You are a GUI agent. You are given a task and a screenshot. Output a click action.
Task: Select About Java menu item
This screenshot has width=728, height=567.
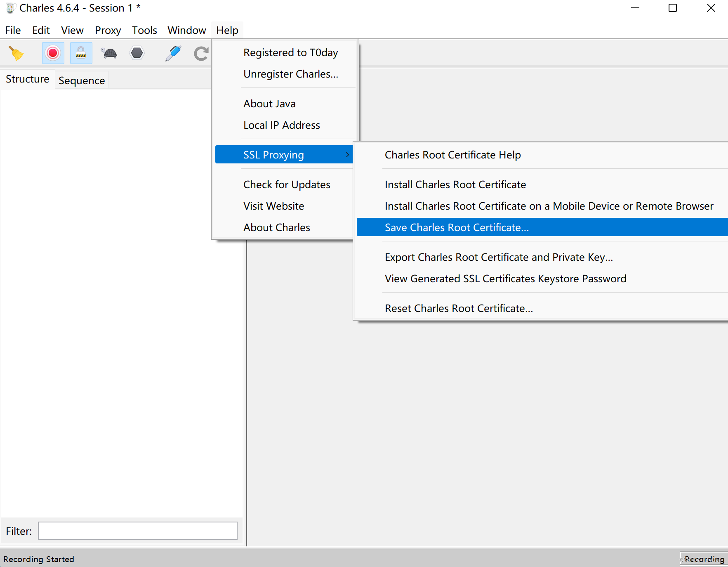coord(285,104)
